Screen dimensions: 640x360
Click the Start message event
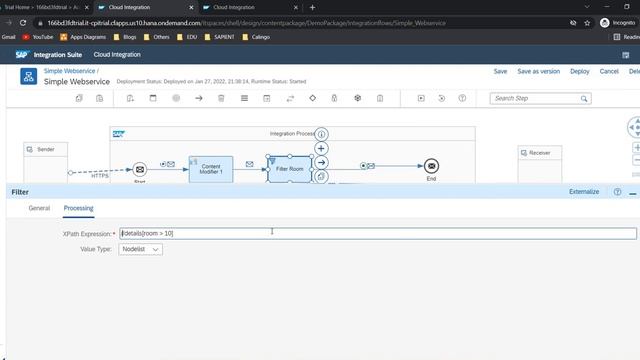click(x=140, y=169)
